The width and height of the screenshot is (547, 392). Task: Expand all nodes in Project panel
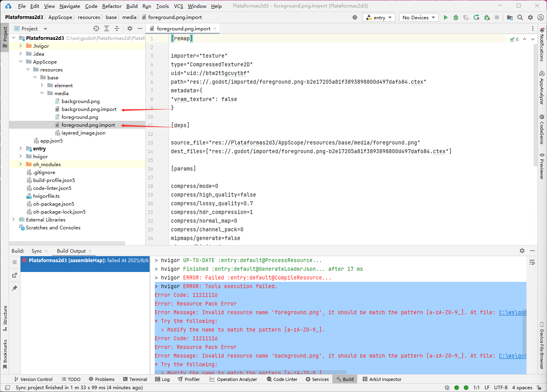click(107, 28)
